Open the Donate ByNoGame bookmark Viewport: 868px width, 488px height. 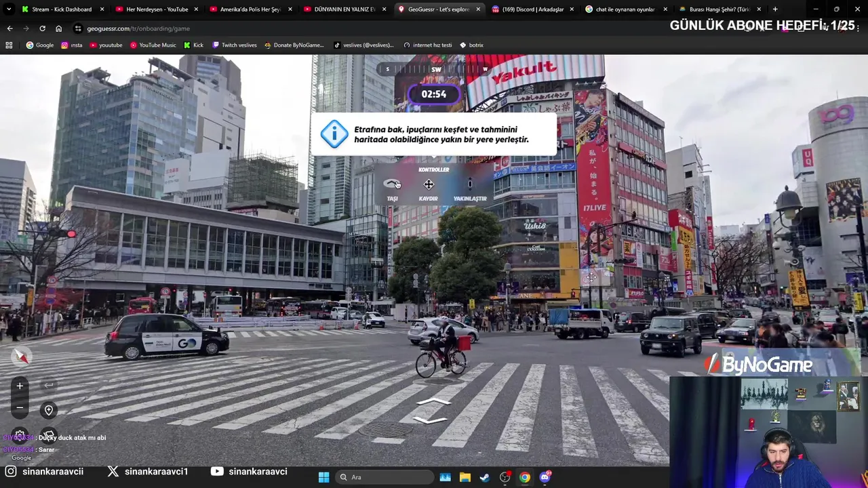294,45
